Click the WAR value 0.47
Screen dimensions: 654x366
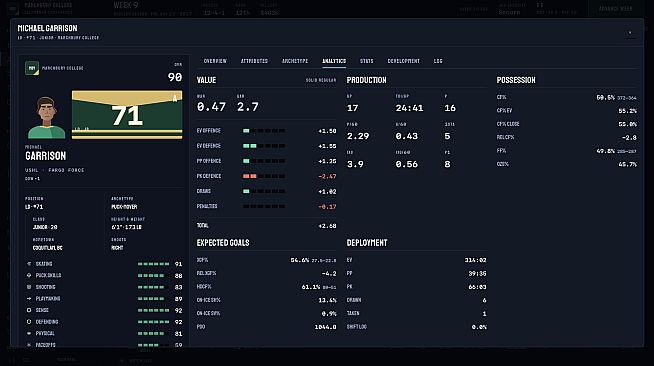(211, 107)
